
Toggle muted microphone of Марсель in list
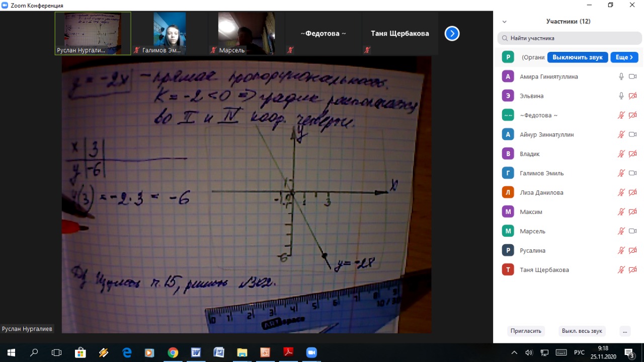621,231
